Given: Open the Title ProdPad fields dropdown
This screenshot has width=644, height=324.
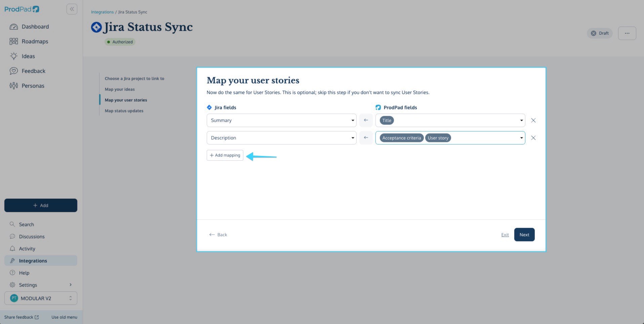Looking at the screenshot, I should (x=450, y=120).
